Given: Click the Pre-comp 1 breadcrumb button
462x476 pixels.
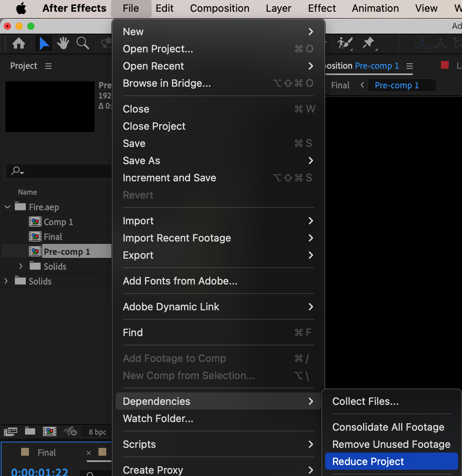Looking at the screenshot, I should tap(402, 85).
